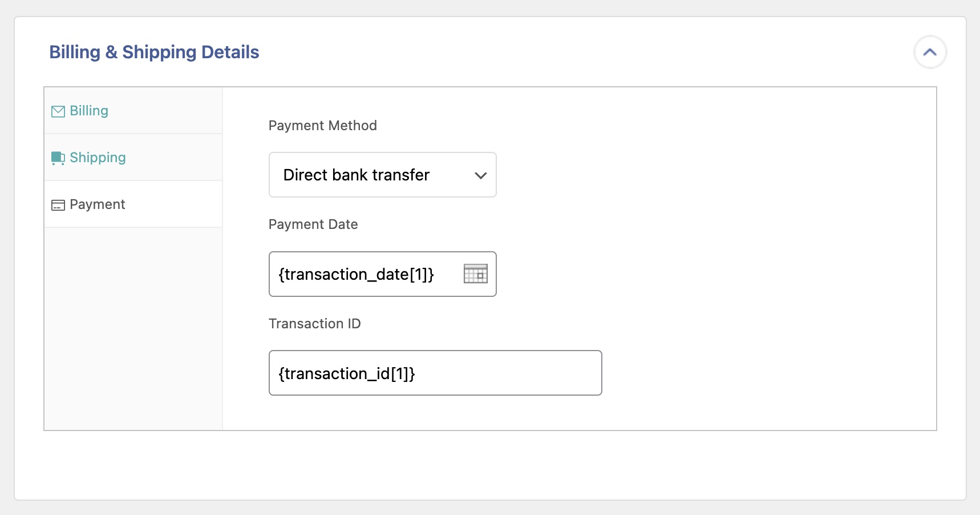Click blank area right of Transaction ID field

[764, 373]
